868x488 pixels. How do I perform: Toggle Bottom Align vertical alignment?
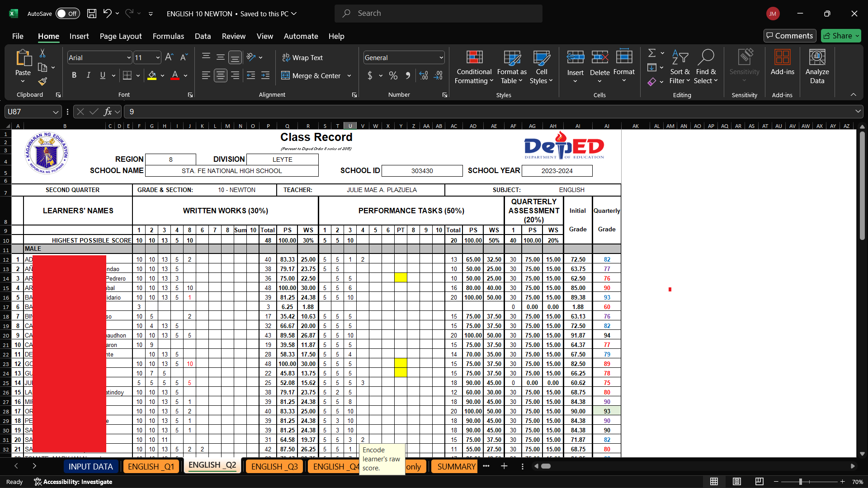[x=235, y=57]
